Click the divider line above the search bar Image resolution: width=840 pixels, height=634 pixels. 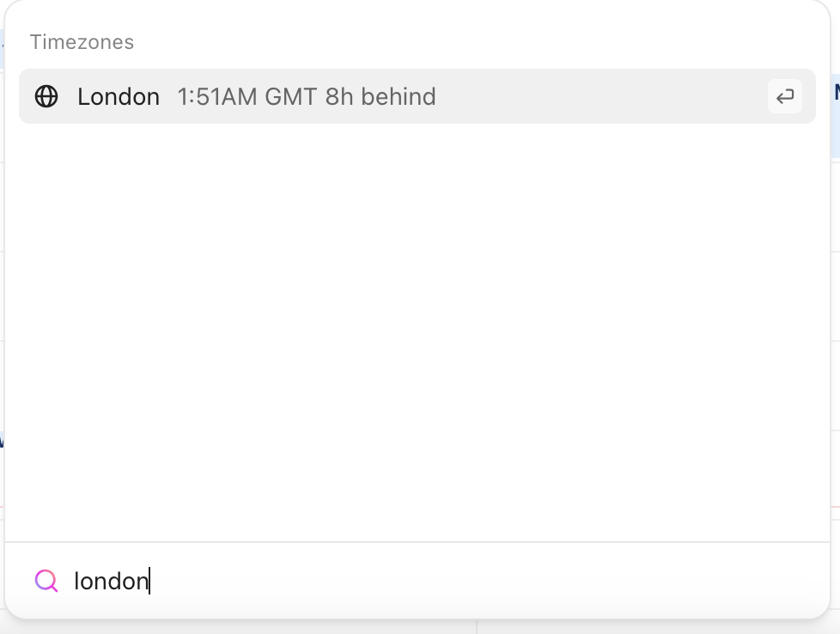coord(417,542)
